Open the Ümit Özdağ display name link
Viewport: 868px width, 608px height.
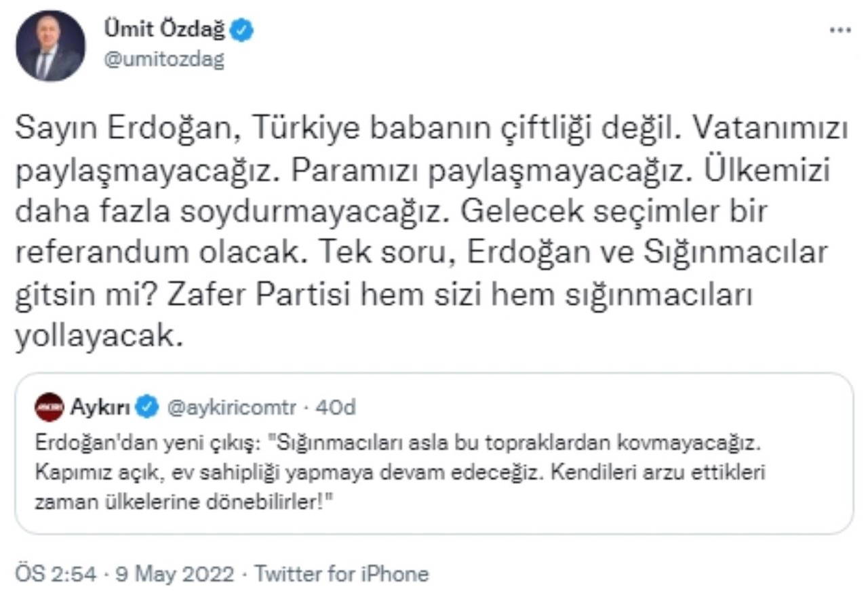tap(164, 31)
